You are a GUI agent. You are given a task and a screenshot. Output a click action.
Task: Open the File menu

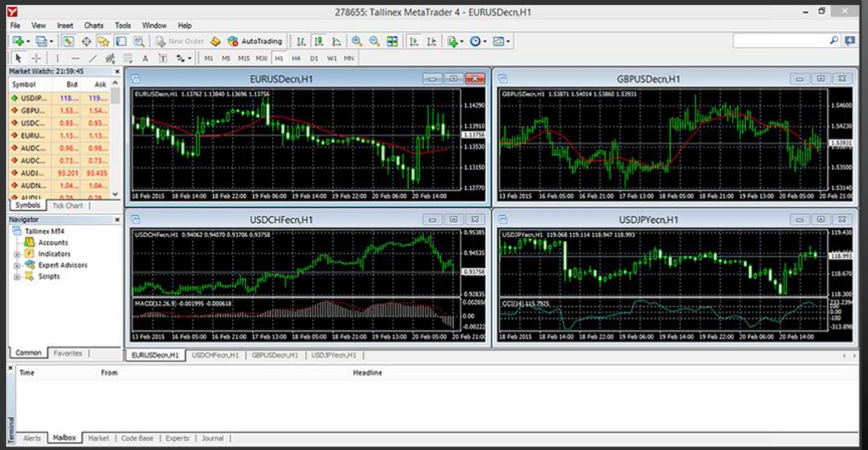(15, 26)
